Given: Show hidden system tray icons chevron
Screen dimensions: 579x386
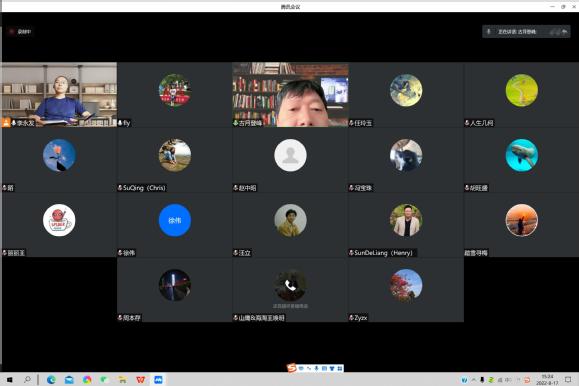Looking at the screenshot, I should [x=473, y=379].
